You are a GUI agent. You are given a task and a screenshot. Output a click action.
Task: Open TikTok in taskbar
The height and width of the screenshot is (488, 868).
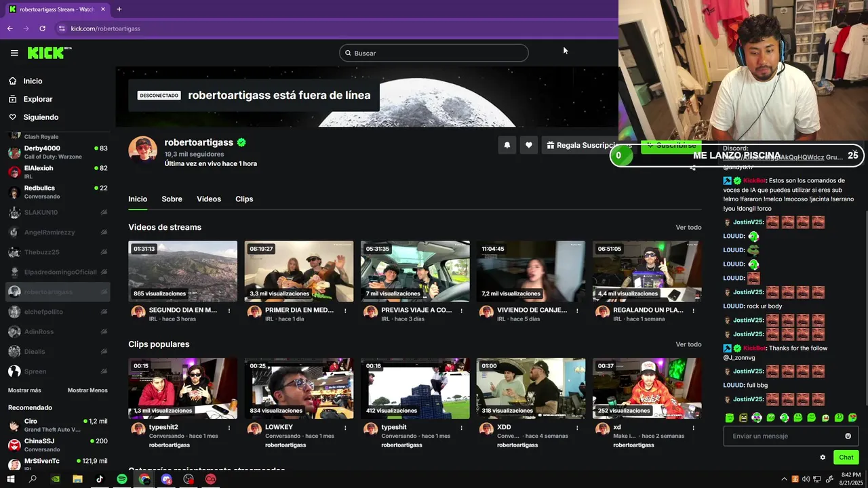tap(100, 479)
